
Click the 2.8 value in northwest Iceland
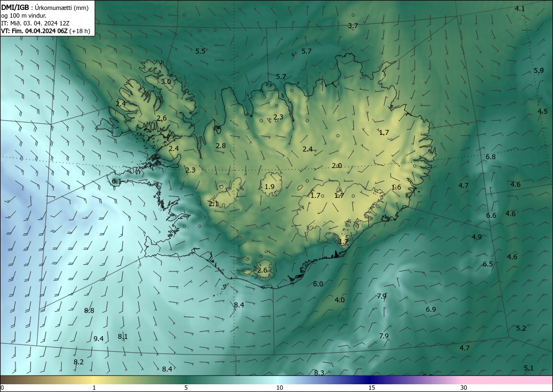[x=221, y=145]
